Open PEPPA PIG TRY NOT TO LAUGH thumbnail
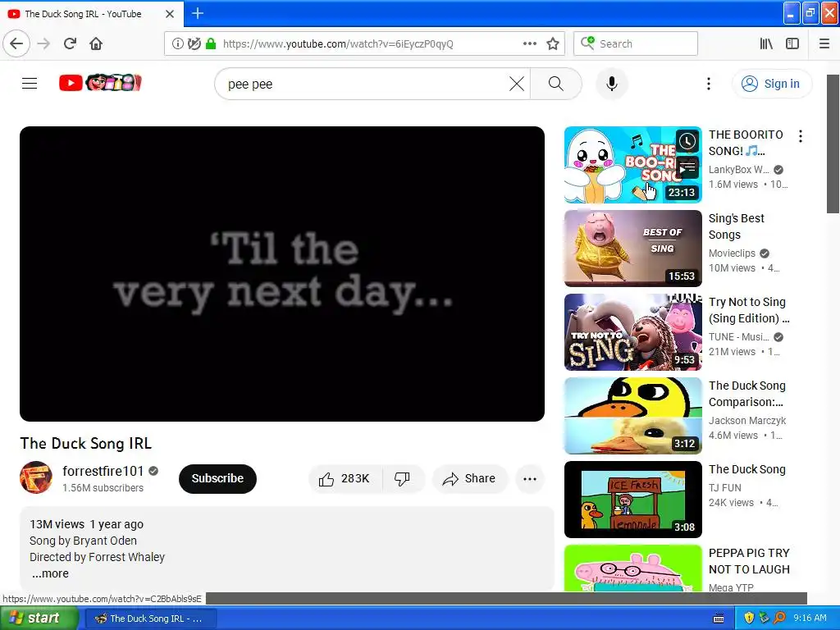Screen dimensions: 840x630 632,568
